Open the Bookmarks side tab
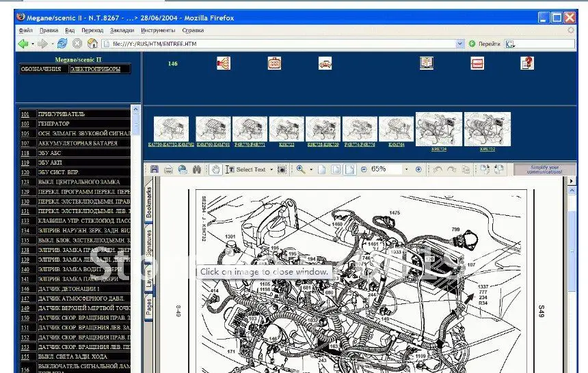The image size is (588, 373). click(148, 202)
